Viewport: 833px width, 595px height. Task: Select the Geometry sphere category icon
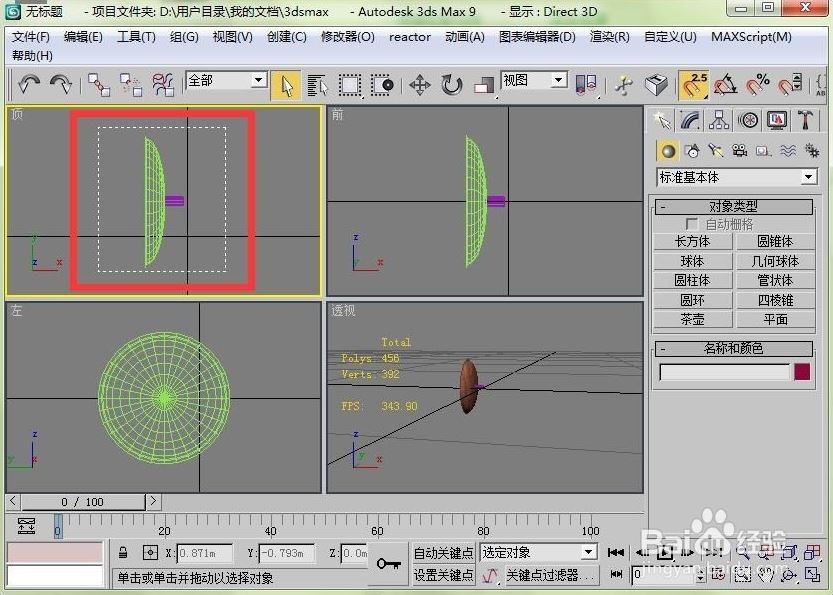click(x=668, y=151)
